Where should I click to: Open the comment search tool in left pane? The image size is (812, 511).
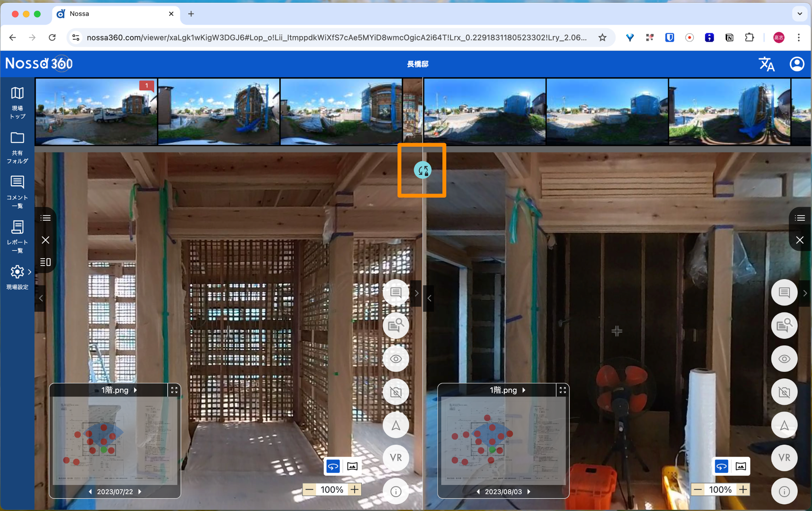coord(396,326)
